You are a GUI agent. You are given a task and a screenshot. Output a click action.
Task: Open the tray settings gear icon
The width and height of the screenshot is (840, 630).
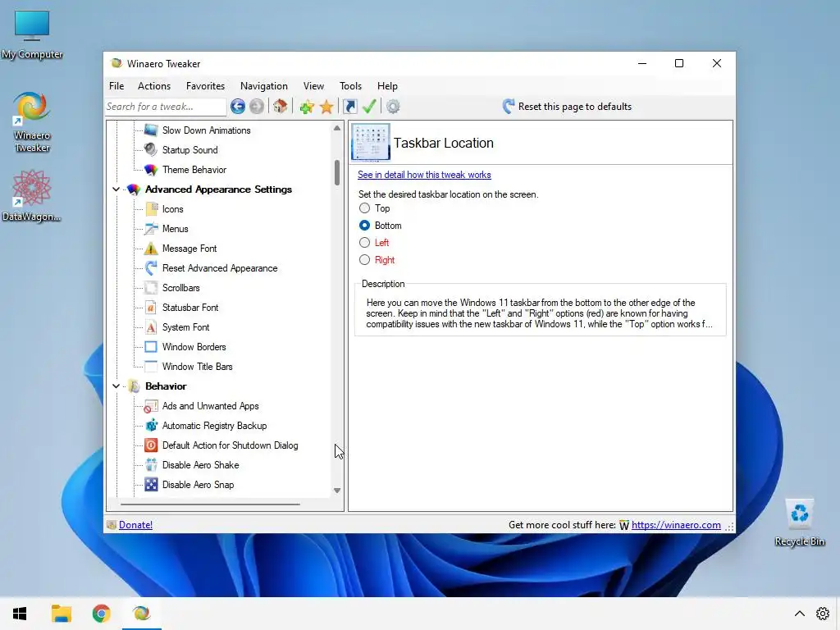(x=823, y=614)
